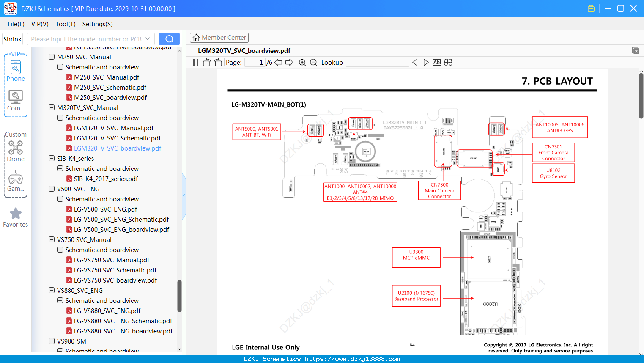Go to the previous PDF page

[x=278, y=63]
